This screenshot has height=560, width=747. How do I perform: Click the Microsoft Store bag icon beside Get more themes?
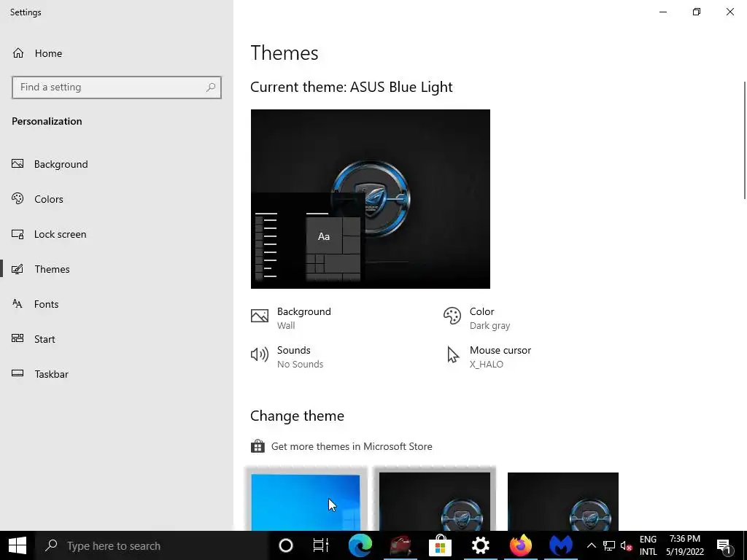tap(258, 446)
